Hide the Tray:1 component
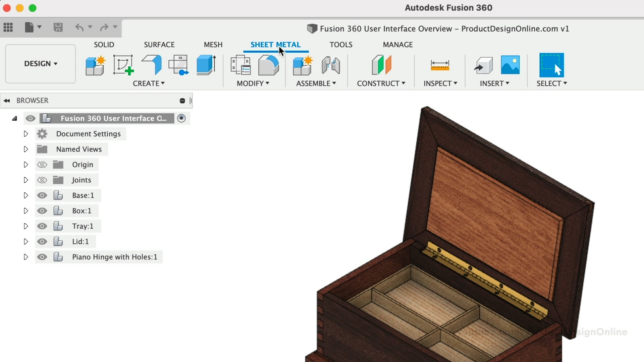 point(42,226)
